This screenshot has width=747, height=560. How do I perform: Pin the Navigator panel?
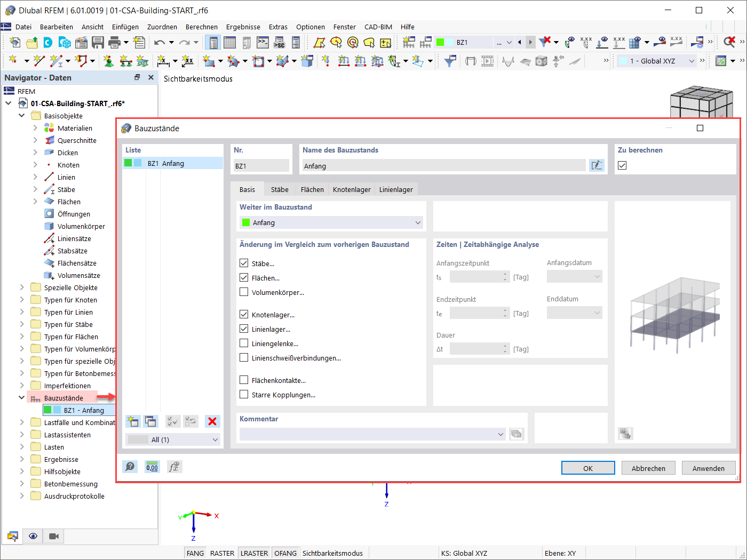point(137,77)
